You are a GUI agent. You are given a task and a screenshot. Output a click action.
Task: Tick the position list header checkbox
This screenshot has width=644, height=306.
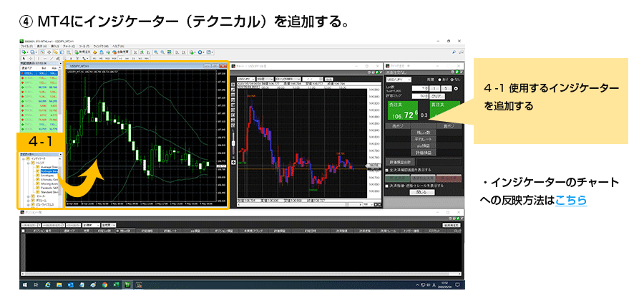click(x=23, y=231)
